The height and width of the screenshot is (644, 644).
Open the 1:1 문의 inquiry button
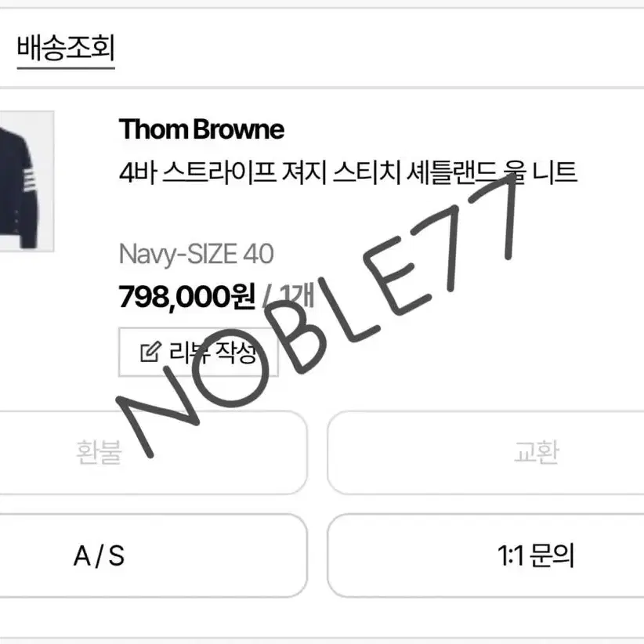coord(486,555)
